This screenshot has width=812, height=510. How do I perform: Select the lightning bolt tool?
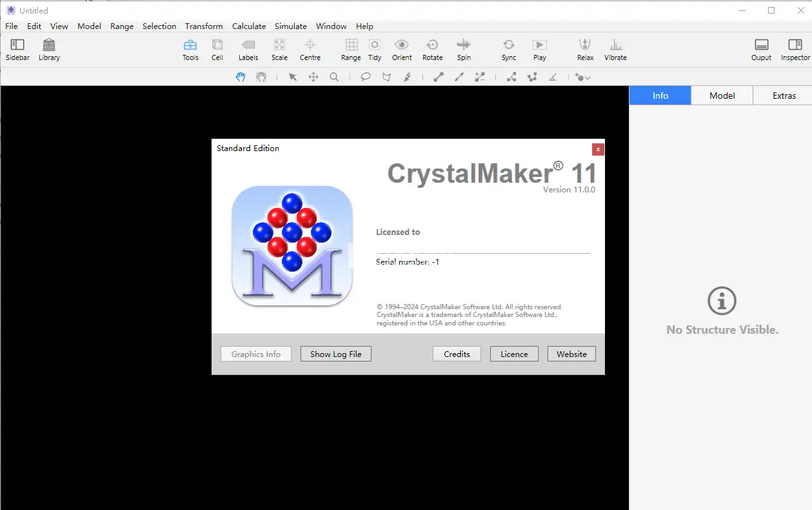(407, 77)
